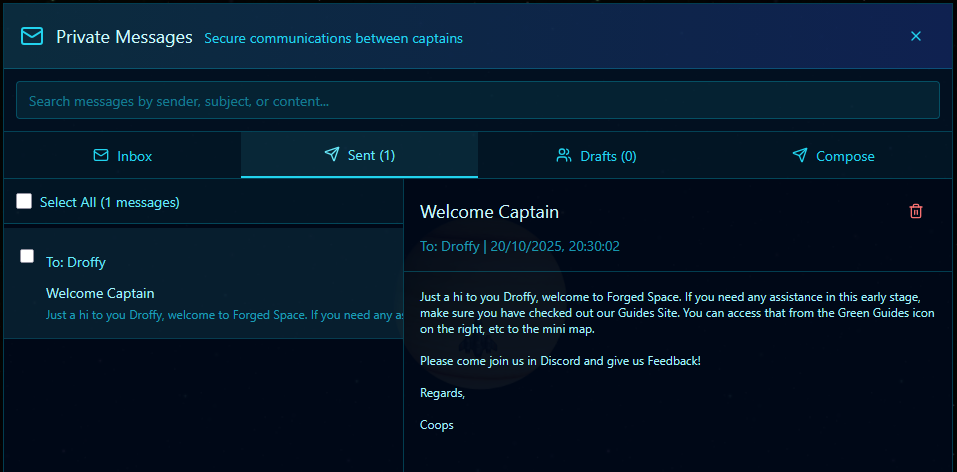
Task: Click the Welcome Captain heading in reading pane
Action: [489, 212]
